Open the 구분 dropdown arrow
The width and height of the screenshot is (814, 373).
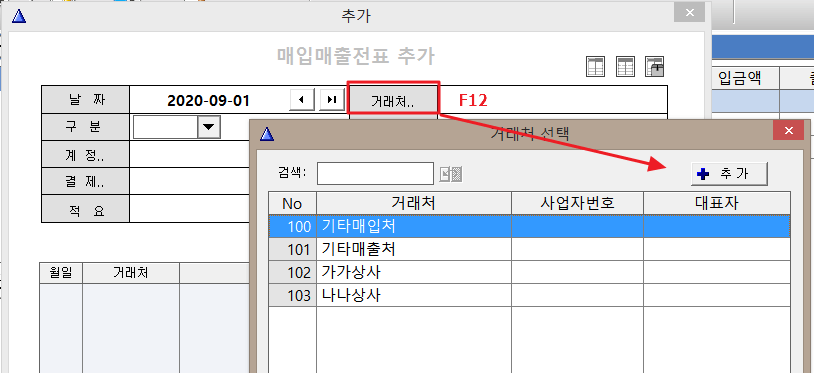coord(209,127)
